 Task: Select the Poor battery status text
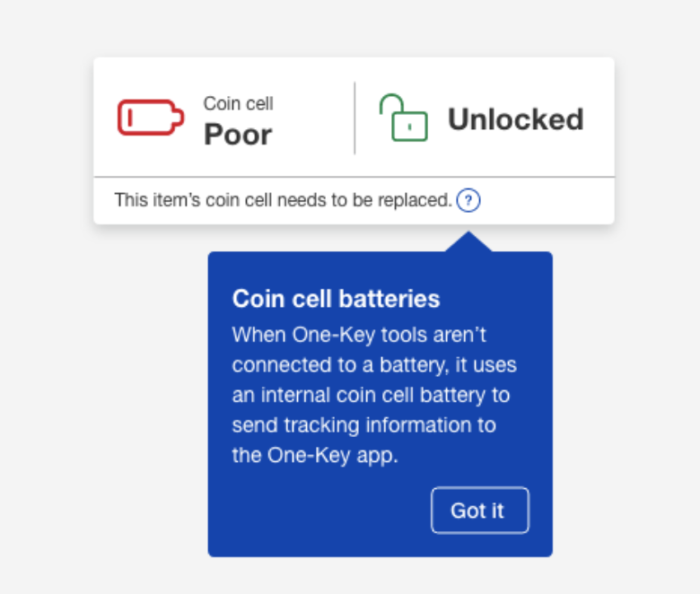pyautogui.click(x=238, y=135)
